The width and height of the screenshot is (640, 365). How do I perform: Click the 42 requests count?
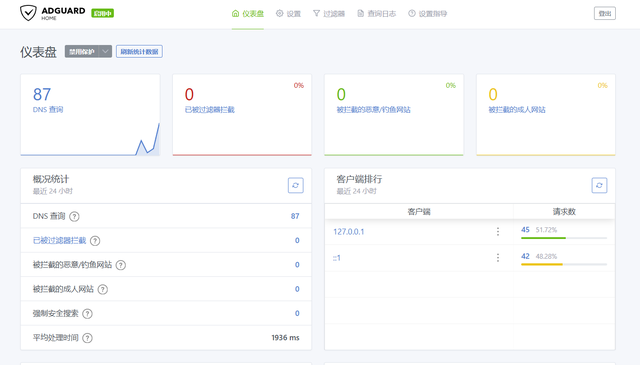525,256
